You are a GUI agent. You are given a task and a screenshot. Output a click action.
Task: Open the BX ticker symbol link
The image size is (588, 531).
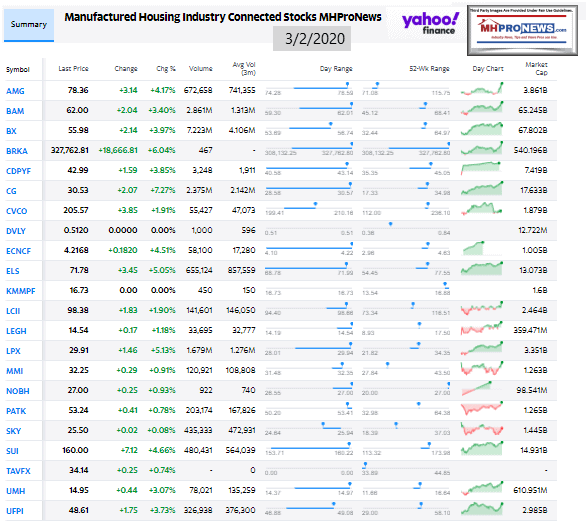(11, 131)
